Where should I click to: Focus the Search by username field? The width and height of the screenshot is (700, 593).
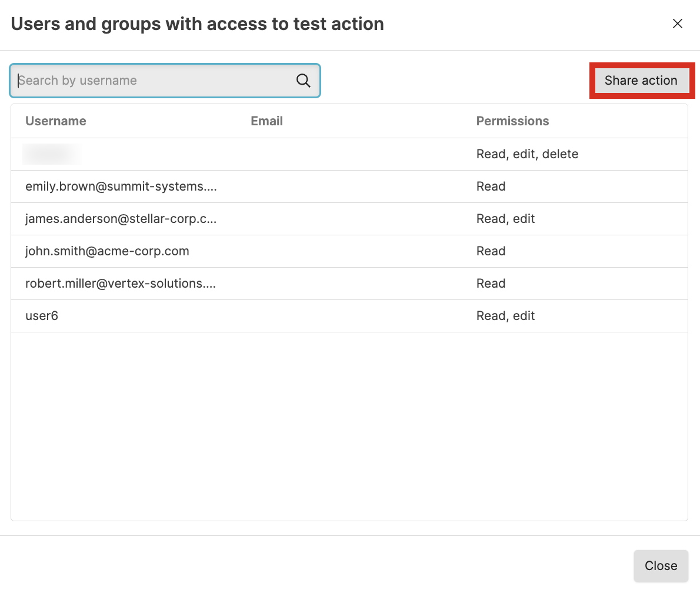[x=153, y=81]
